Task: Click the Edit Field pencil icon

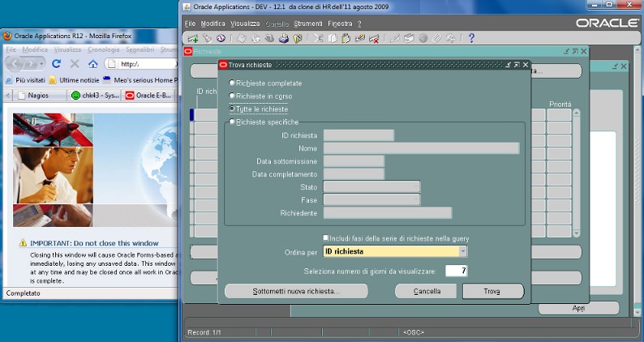Action: tap(395, 38)
